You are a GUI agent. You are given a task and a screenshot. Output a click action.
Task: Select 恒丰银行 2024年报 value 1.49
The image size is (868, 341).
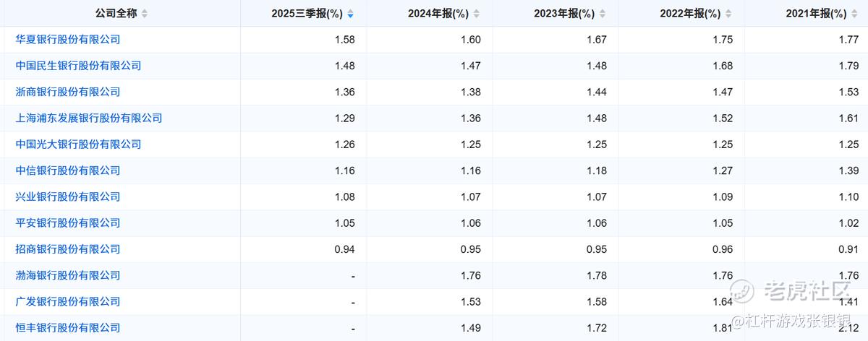(x=471, y=328)
